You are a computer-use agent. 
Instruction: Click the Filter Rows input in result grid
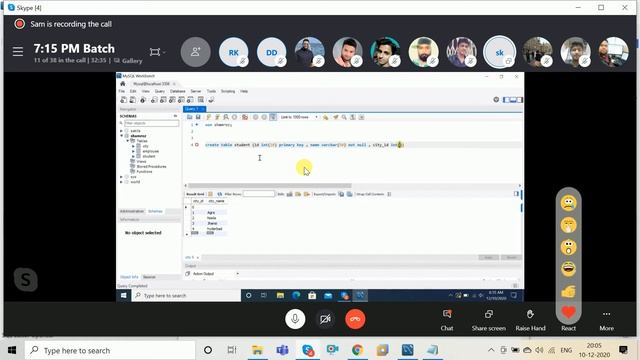(259, 194)
